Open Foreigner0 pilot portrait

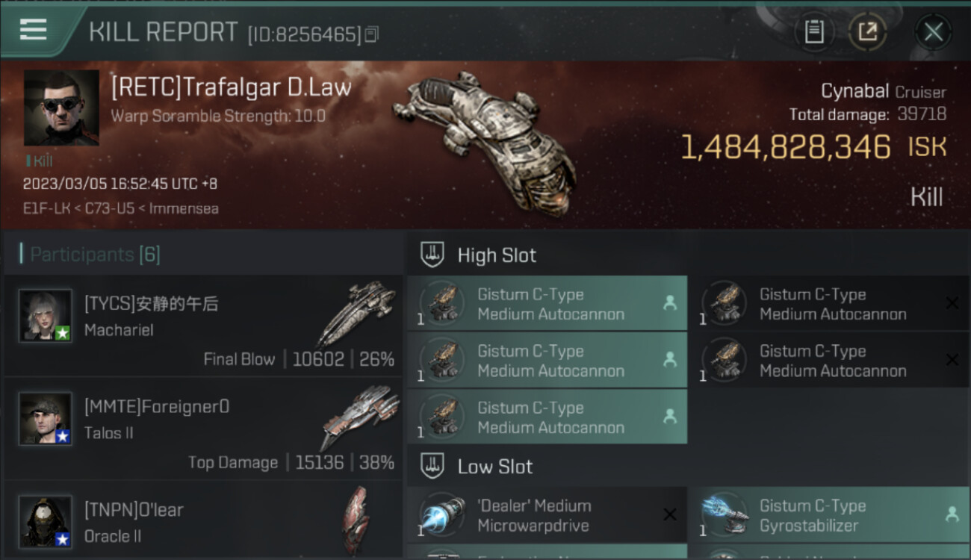tap(46, 419)
